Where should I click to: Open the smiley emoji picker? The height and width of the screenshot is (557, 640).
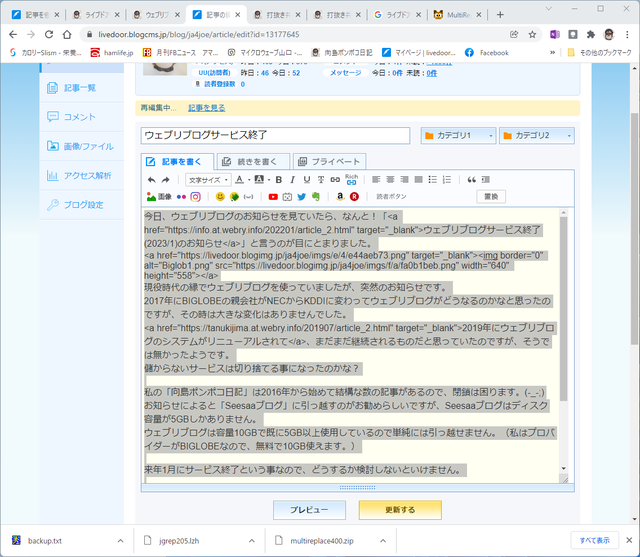pyautogui.click(x=220, y=197)
